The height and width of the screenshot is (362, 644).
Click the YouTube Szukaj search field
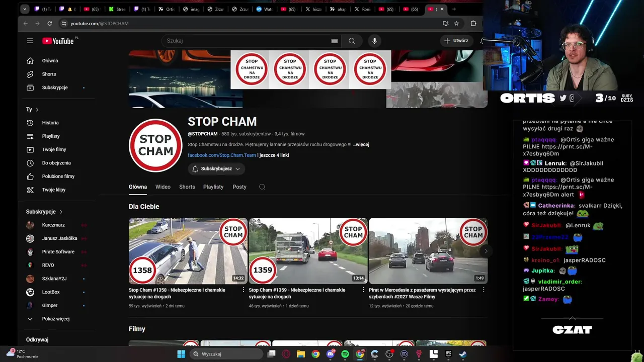247,41
